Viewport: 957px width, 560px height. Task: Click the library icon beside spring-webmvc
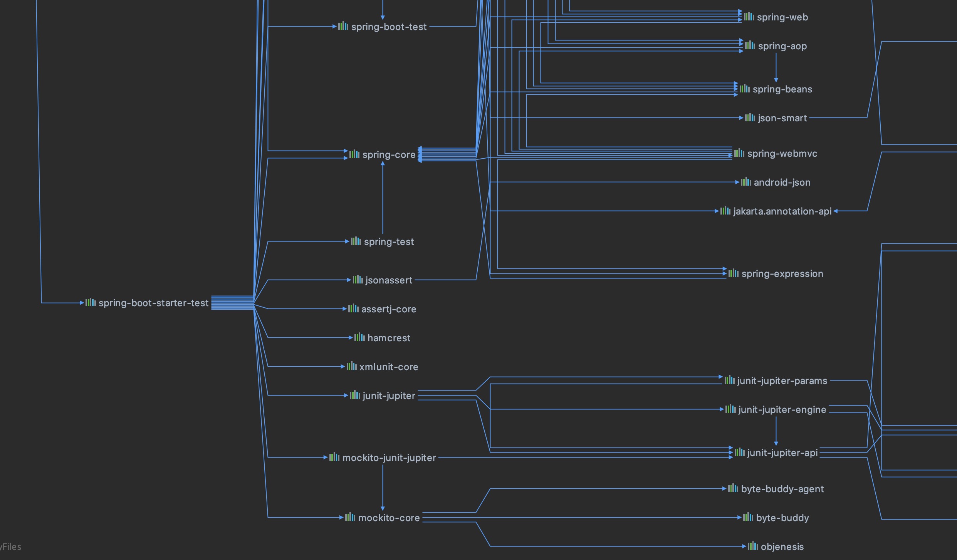click(x=739, y=153)
